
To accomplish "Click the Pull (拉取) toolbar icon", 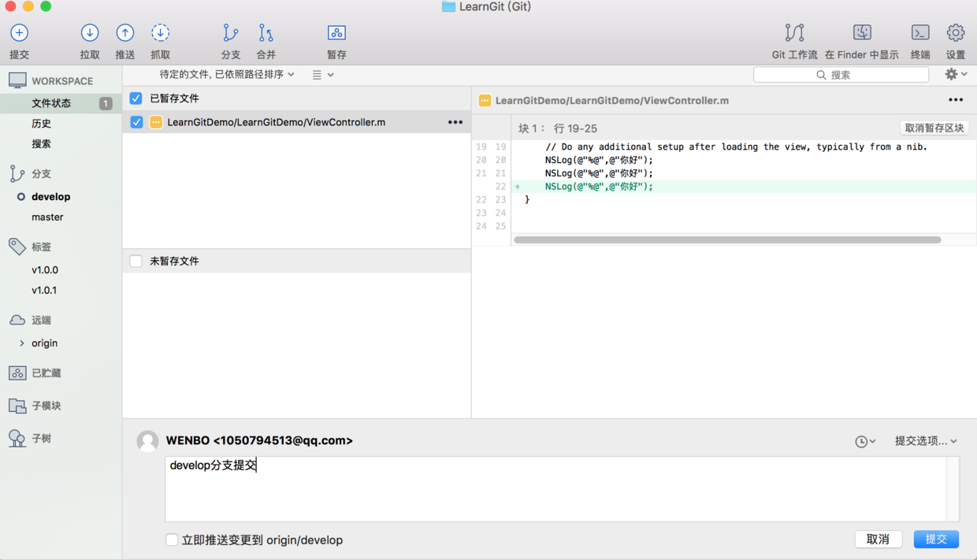I will tap(90, 33).
